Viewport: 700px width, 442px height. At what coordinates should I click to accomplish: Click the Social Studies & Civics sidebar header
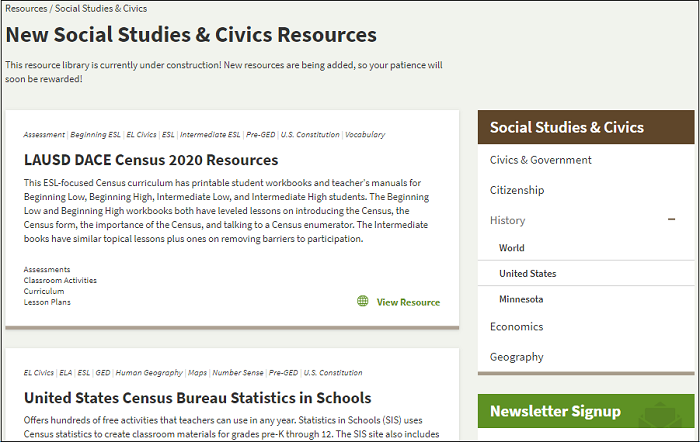pyautogui.click(x=586, y=127)
